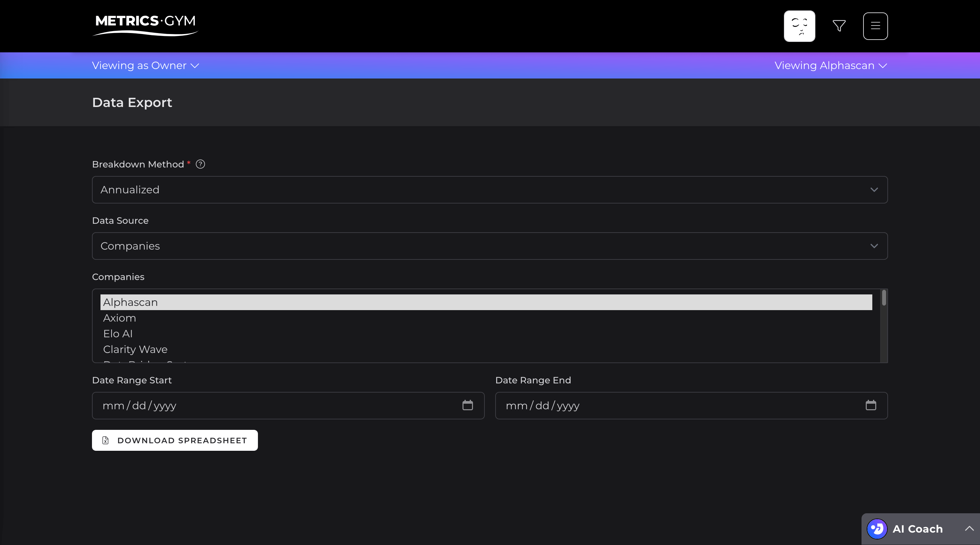Open the Date Range Start calendar icon
The image size is (980, 545).
[x=467, y=405]
